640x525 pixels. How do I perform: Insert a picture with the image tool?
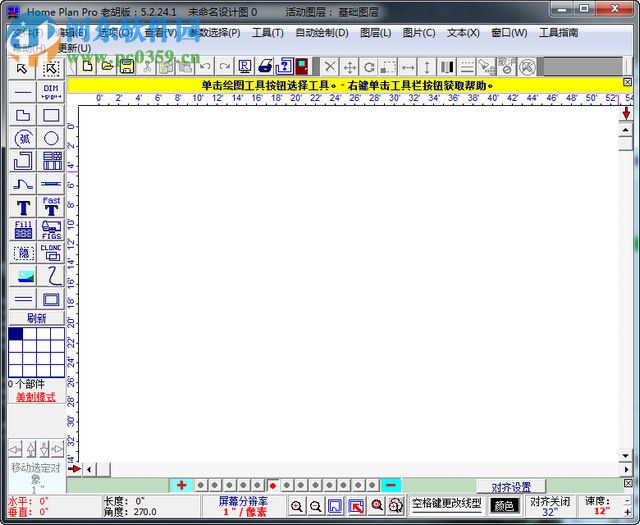tap(22, 276)
